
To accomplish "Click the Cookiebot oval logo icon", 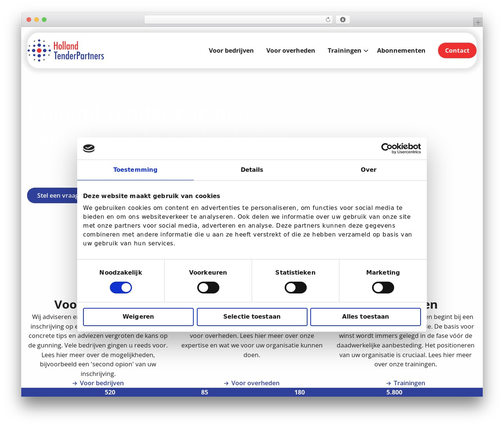I will pyautogui.click(x=89, y=149).
